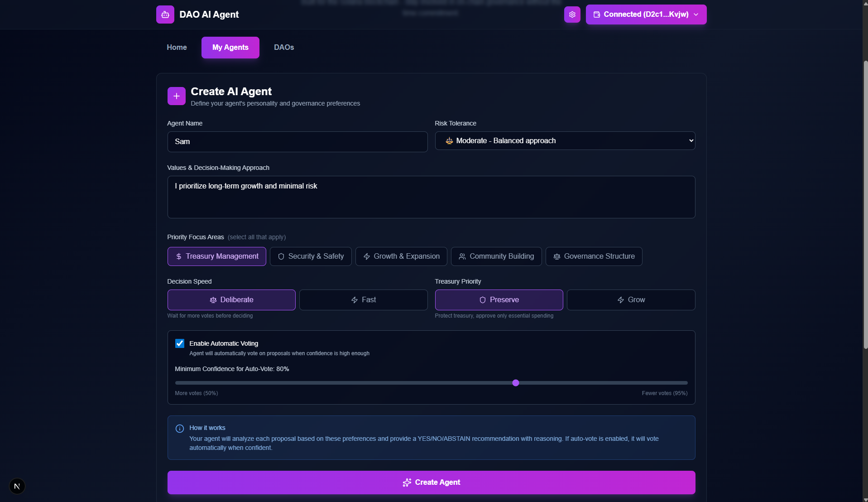
Task: Click inside the Agent Name field
Action: [297, 141]
